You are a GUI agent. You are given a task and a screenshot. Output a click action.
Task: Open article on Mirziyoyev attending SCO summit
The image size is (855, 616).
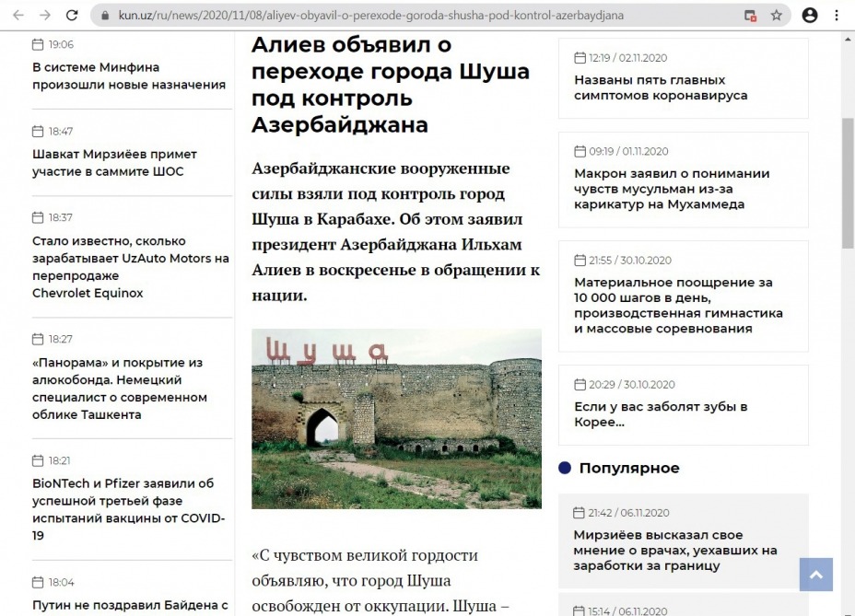[114, 162]
